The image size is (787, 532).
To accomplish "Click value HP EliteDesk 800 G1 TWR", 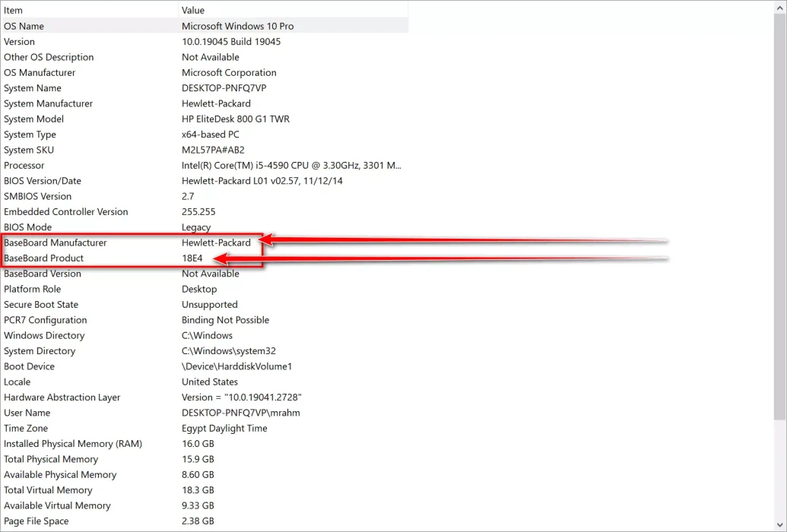I will pyautogui.click(x=236, y=119).
